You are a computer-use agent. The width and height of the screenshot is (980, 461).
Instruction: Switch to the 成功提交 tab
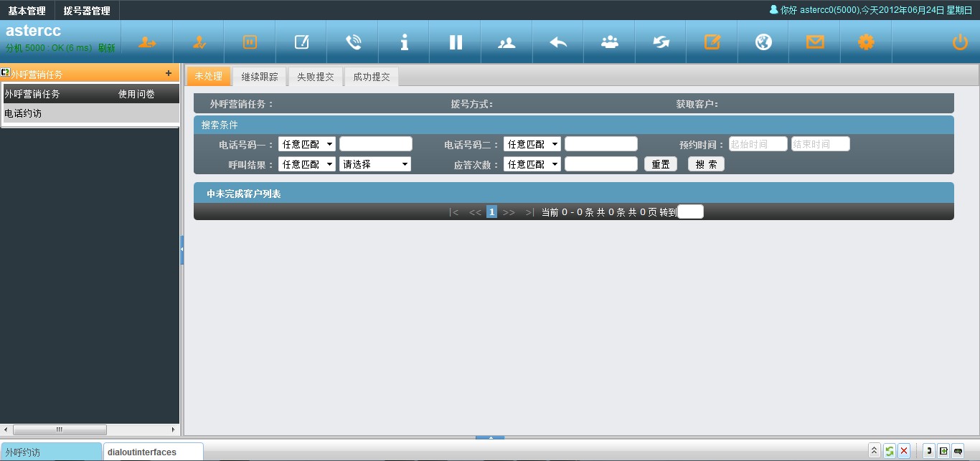371,77
